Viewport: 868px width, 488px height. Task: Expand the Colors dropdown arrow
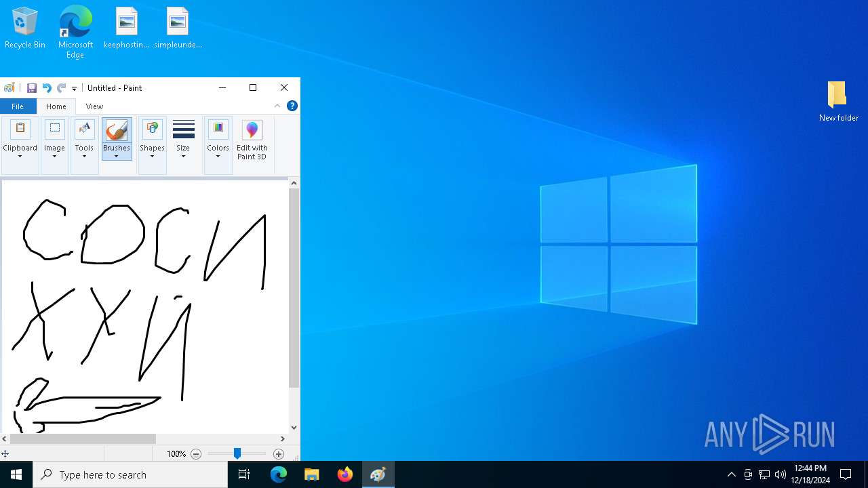pyautogui.click(x=218, y=157)
